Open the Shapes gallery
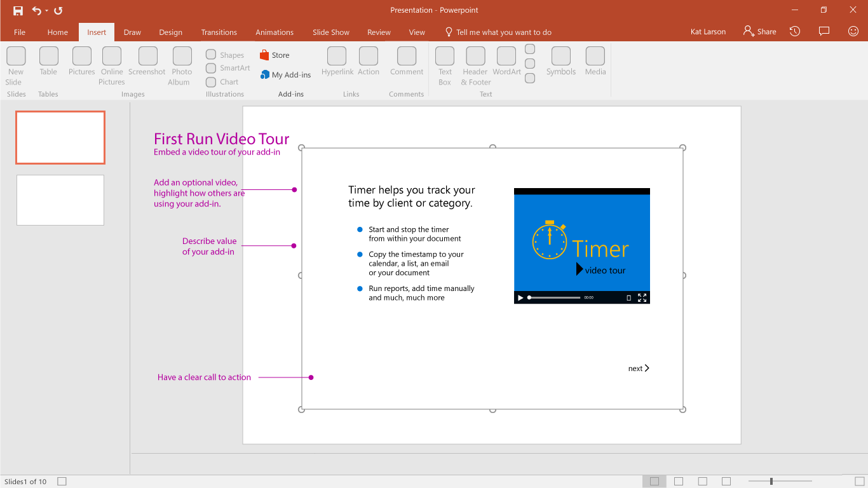868x488 pixels. [225, 55]
